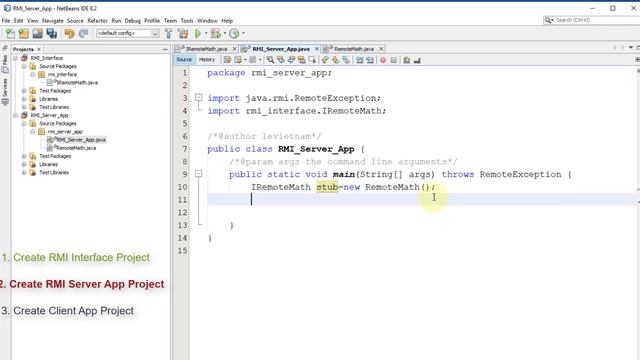Start macro recording with the red button
The image size is (640, 360).
click(383, 60)
